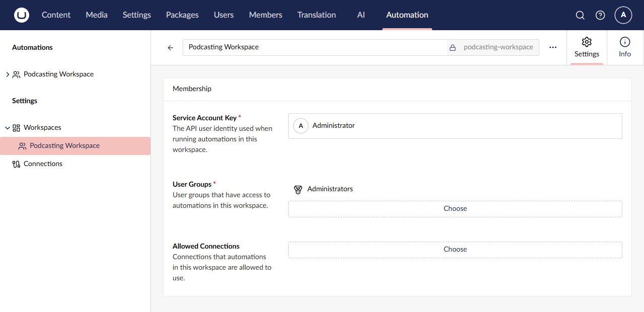Click the Automations sidebar heading
644x312 pixels.
click(32, 47)
